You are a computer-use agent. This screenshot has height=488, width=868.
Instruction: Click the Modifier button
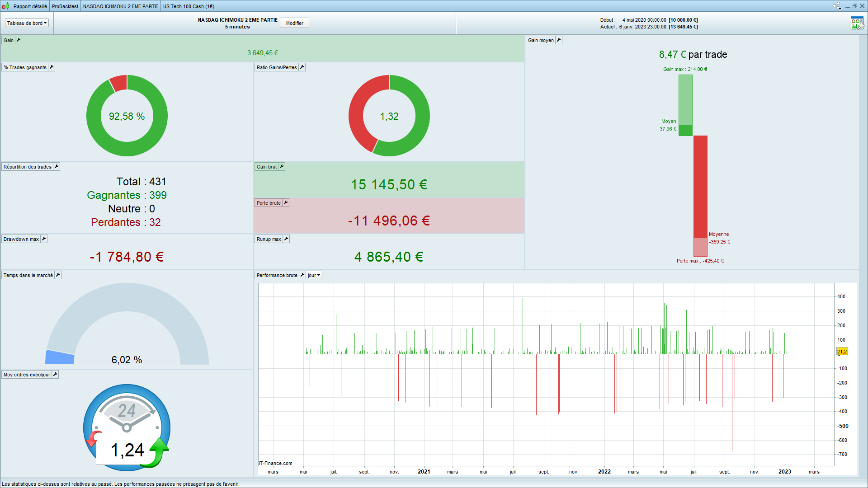click(x=294, y=23)
